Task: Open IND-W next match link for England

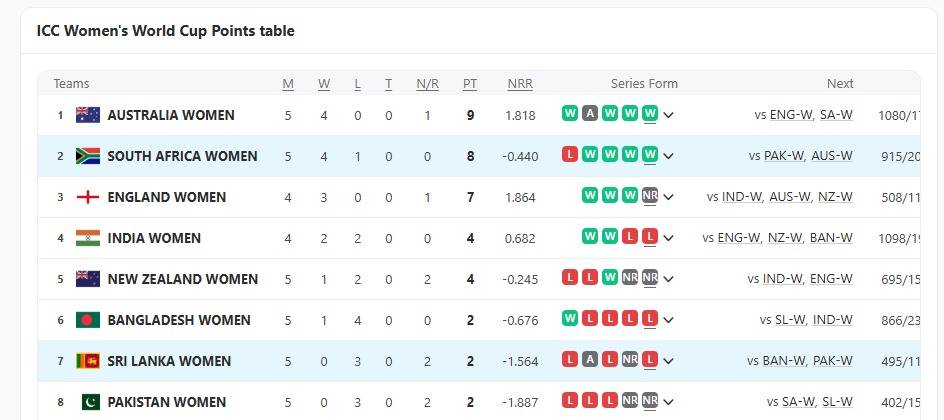Action: 741,197
